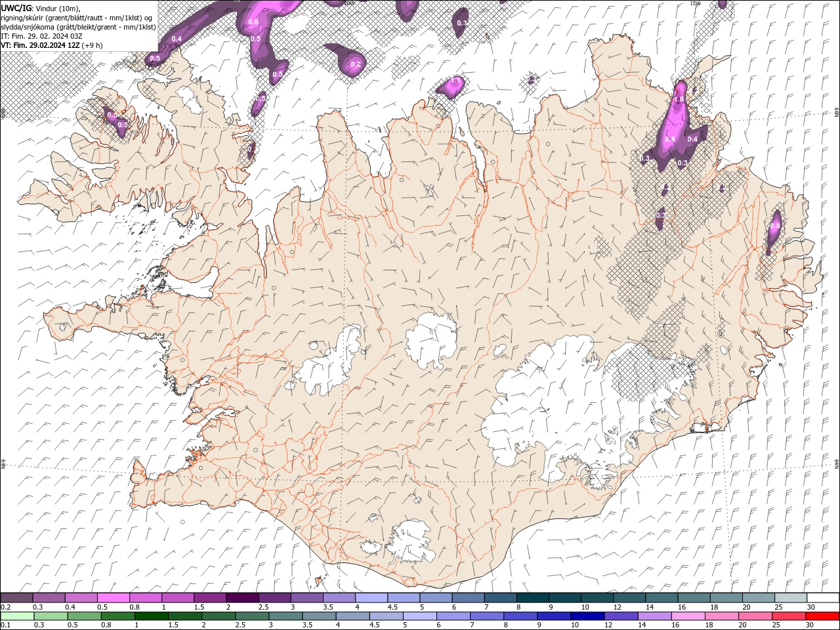840x630 pixels.
Task: Click the '0.1' label under the rain legend
Action: pyautogui.click(x=5, y=626)
